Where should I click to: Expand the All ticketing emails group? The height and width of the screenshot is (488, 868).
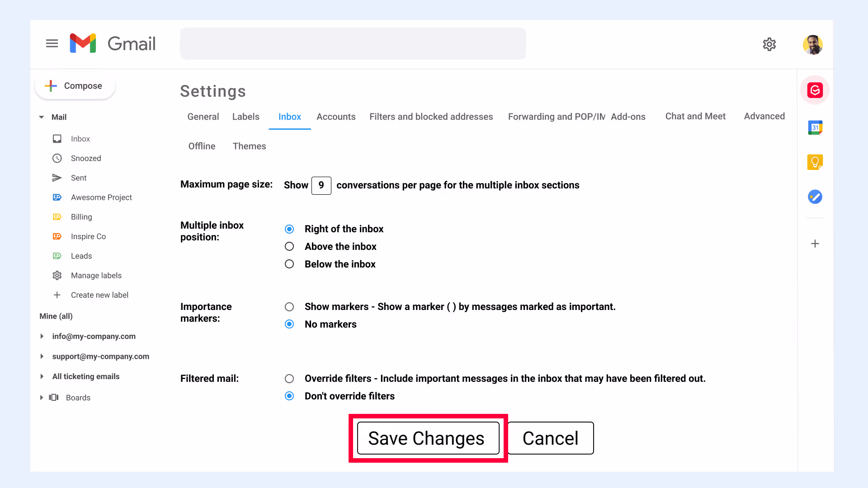point(42,376)
